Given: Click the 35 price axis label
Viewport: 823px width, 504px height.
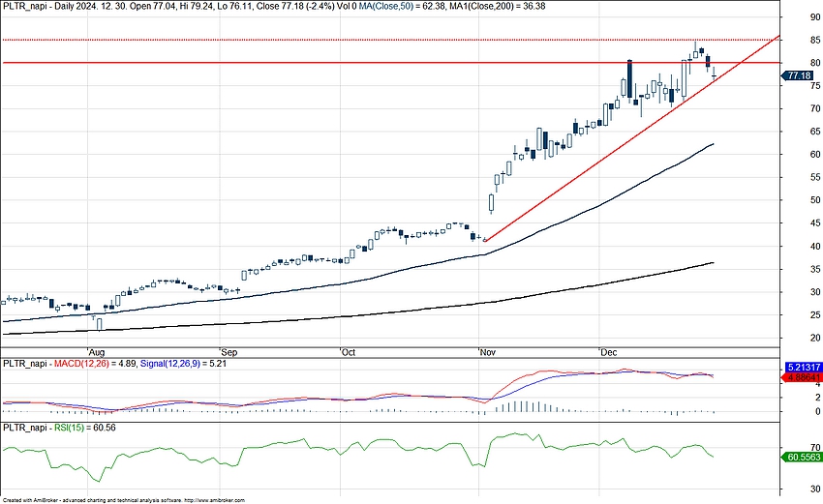Looking at the screenshot, I should 815,270.
